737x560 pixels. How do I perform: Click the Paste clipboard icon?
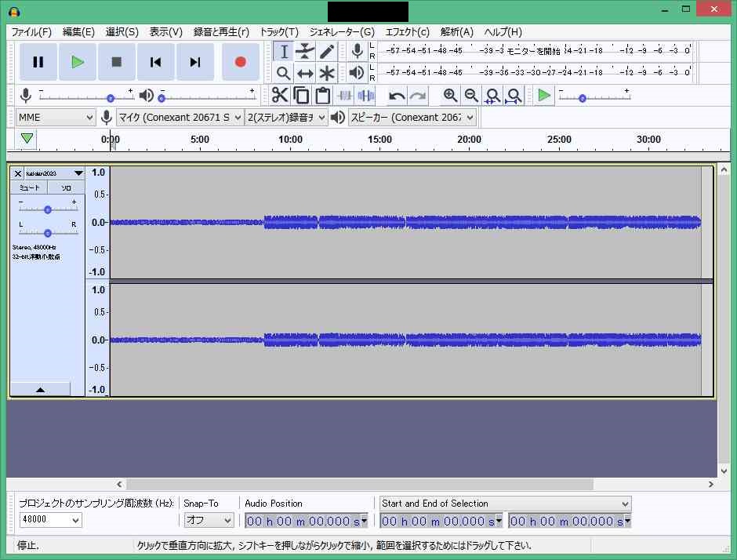323,96
